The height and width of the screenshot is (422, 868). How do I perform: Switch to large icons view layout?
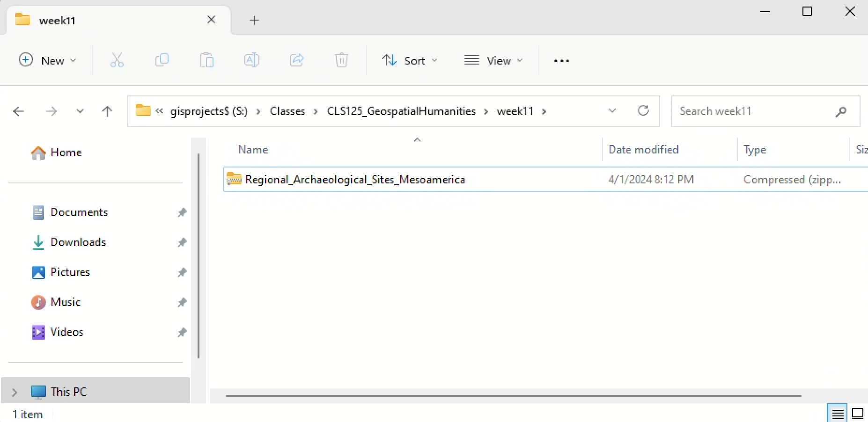pyautogui.click(x=857, y=413)
